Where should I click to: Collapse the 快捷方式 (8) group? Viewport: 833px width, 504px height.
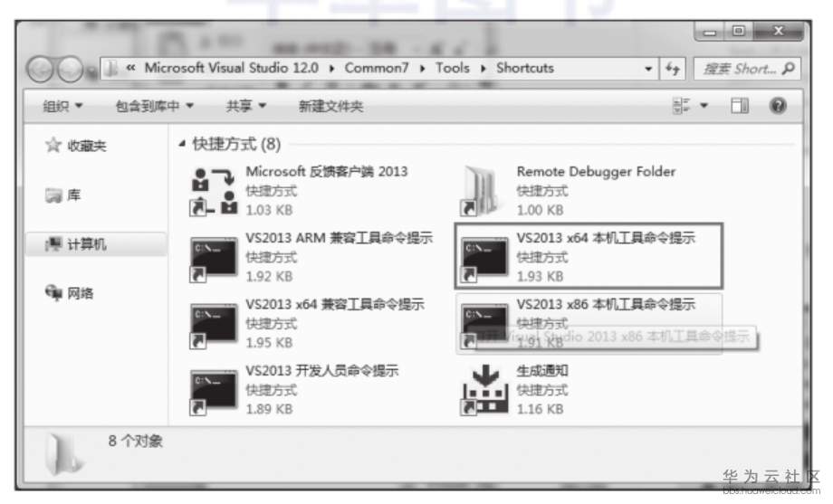182,143
